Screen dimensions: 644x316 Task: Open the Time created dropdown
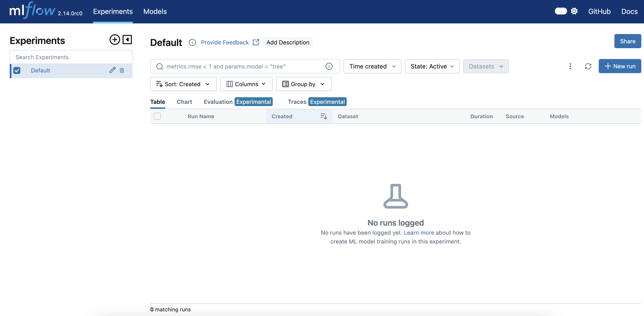pos(372,66)
